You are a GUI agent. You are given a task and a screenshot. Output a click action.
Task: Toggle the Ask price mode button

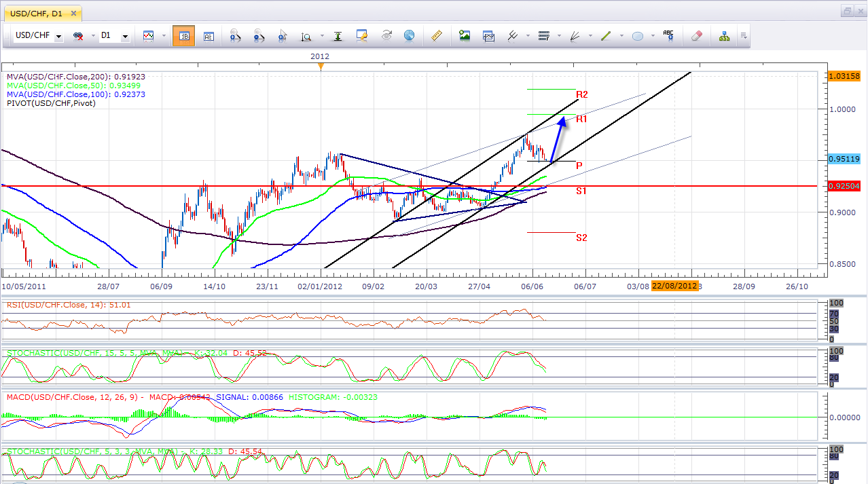pyautogui.click(x=209, y=36)
